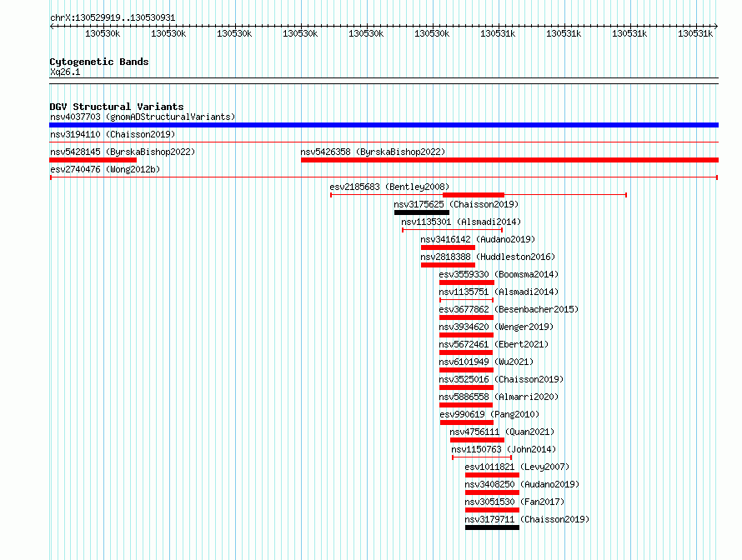Screen dimensions: 742x560
Task: Open nsv1135751 (Alsmadi2014) variant
Action: [x=499, y=292]
